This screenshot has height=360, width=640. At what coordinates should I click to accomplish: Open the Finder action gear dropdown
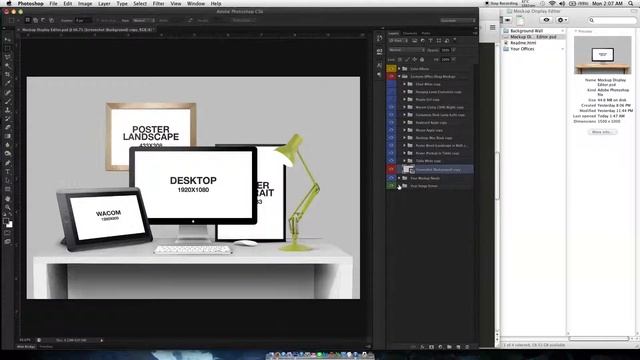pyautogui.click(x=562, y=20)
